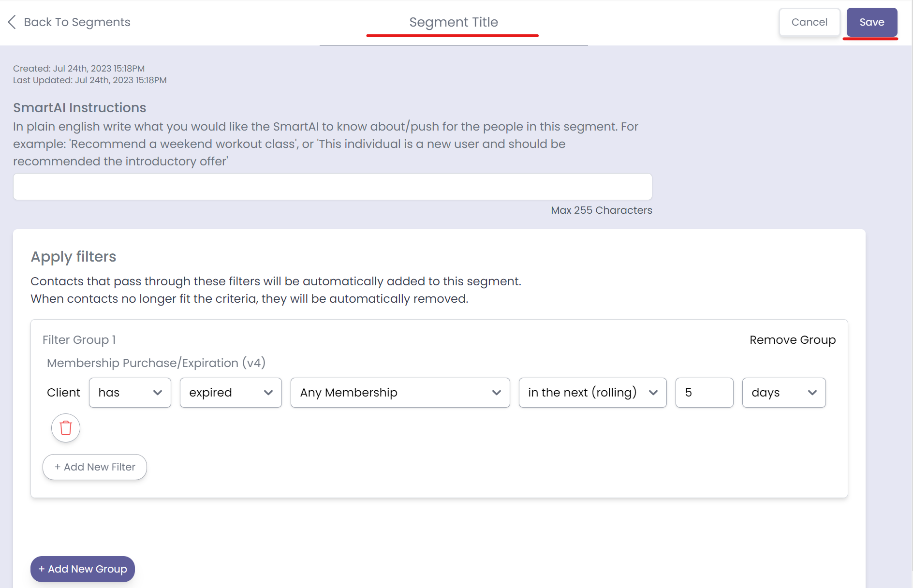
Task: Click the Filter Group 1 label
Action: tap(79, 339)
